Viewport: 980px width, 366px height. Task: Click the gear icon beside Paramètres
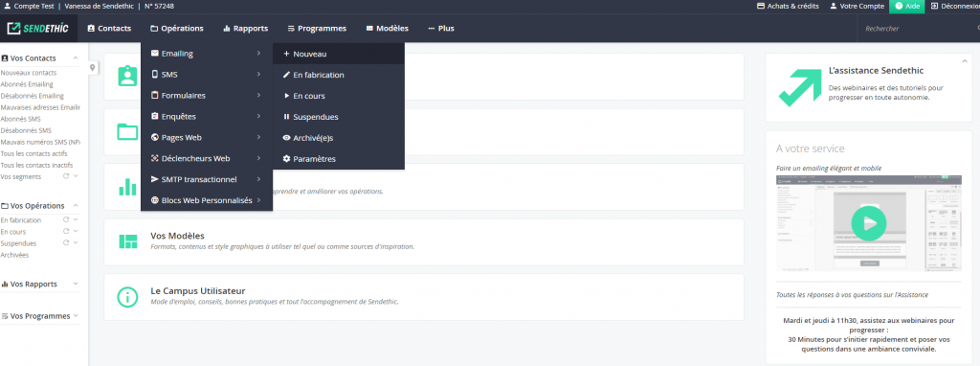[x=286, y=159]
